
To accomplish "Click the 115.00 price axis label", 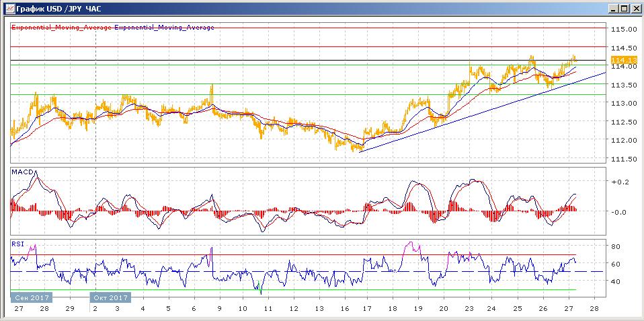I will 623,29.
